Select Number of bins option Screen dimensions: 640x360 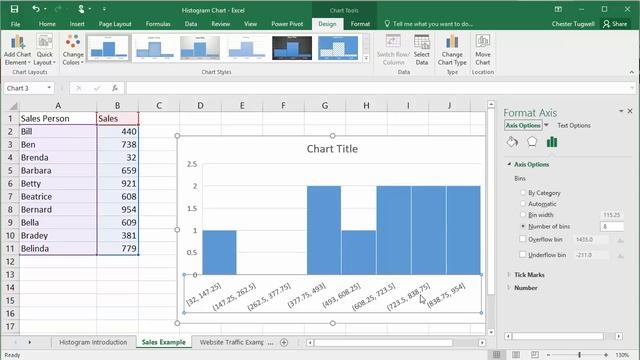[523, 226]
